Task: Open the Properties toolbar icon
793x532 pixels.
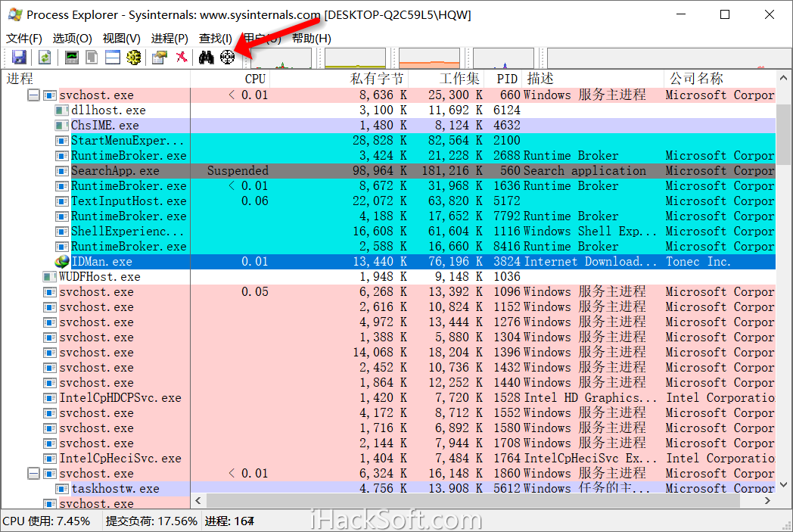Action: point(160,58)
